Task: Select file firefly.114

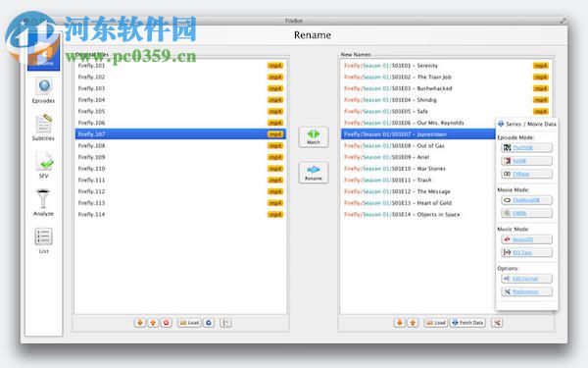Action: click(x=180, y=214)
